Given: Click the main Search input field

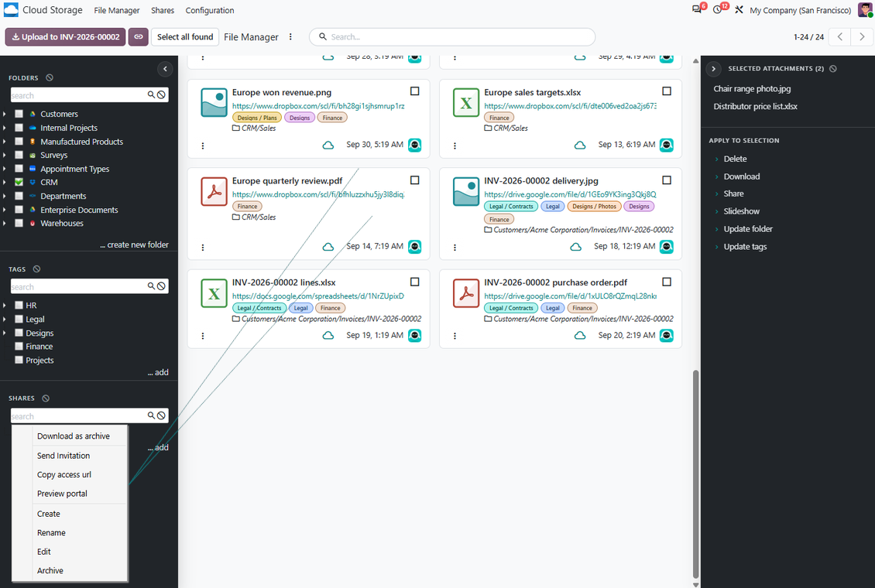Looking at the screenshot, I should coord(452,37).
